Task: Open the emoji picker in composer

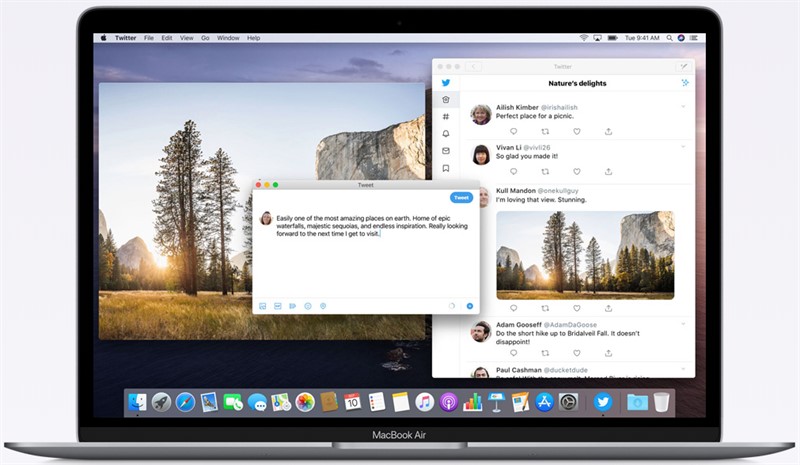Action: coord(308,306)
